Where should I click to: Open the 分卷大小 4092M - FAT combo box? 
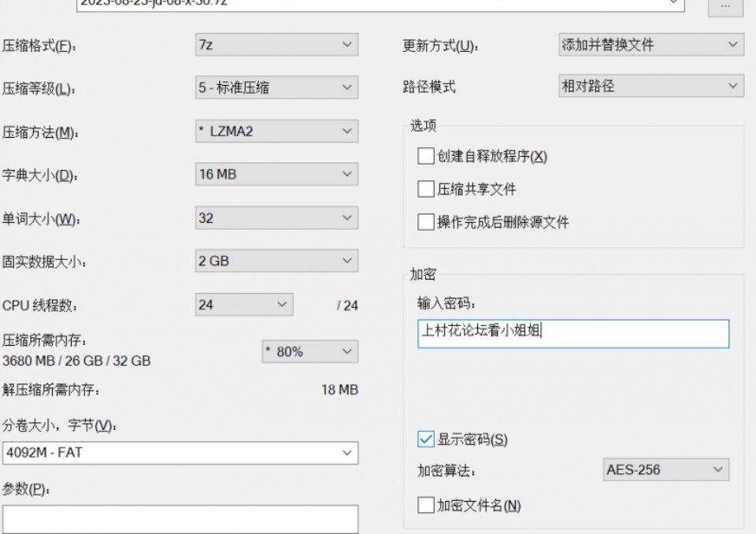tap(180, 453)
